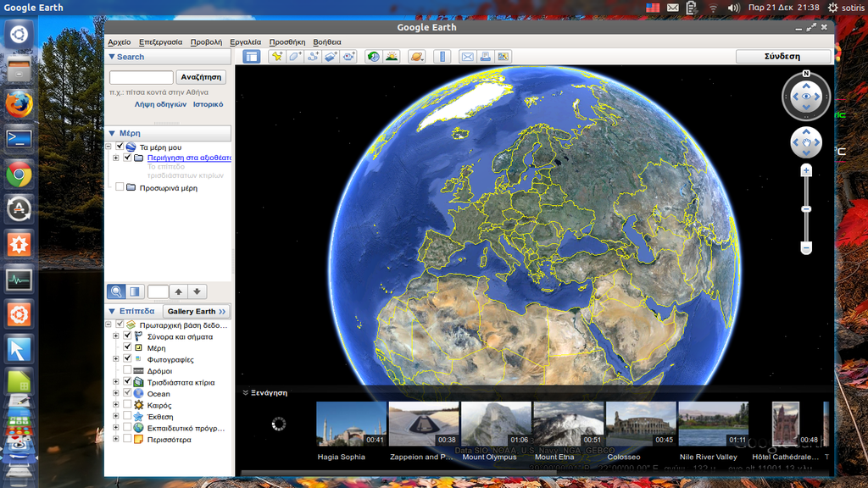Add a polygon with the toolbar icon

(295, 57)
